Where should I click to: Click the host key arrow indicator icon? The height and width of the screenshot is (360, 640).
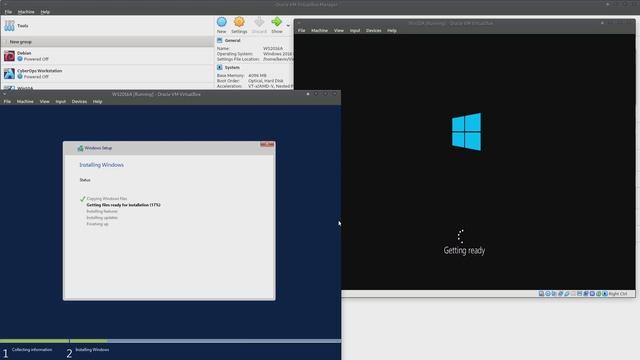point(605,293)
